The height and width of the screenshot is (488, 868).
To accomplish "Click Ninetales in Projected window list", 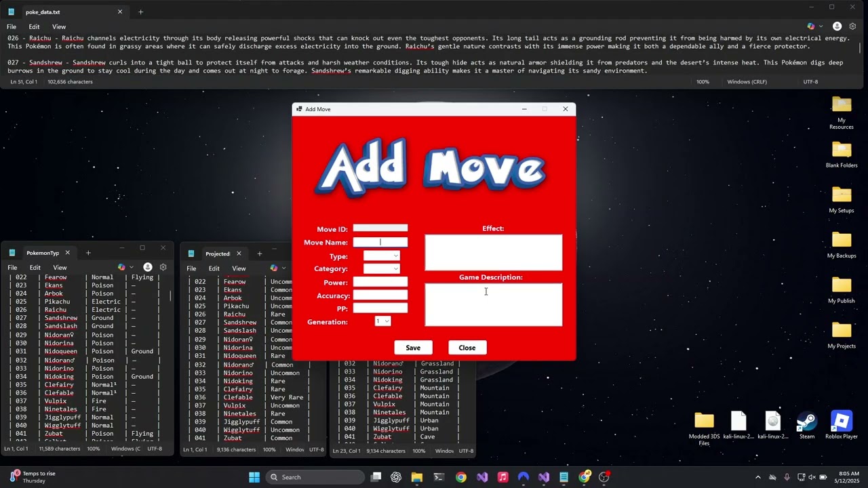I will pos(239,413).
